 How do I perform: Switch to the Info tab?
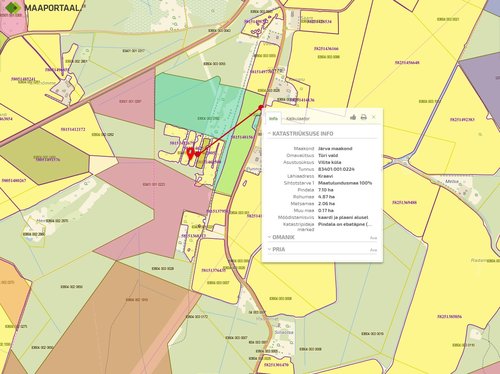[x=273, y=118]
